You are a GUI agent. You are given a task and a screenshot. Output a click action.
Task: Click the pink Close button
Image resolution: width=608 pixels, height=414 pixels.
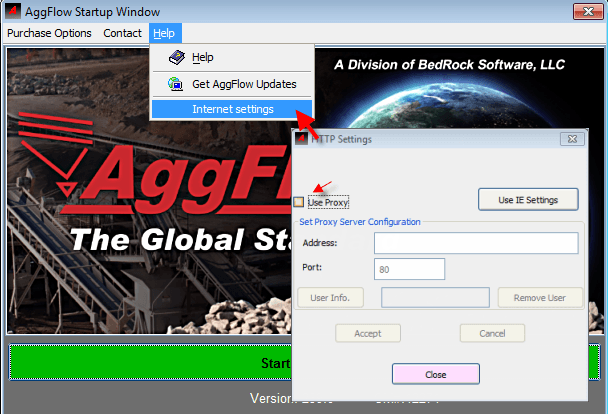click(x=435, y=374)
